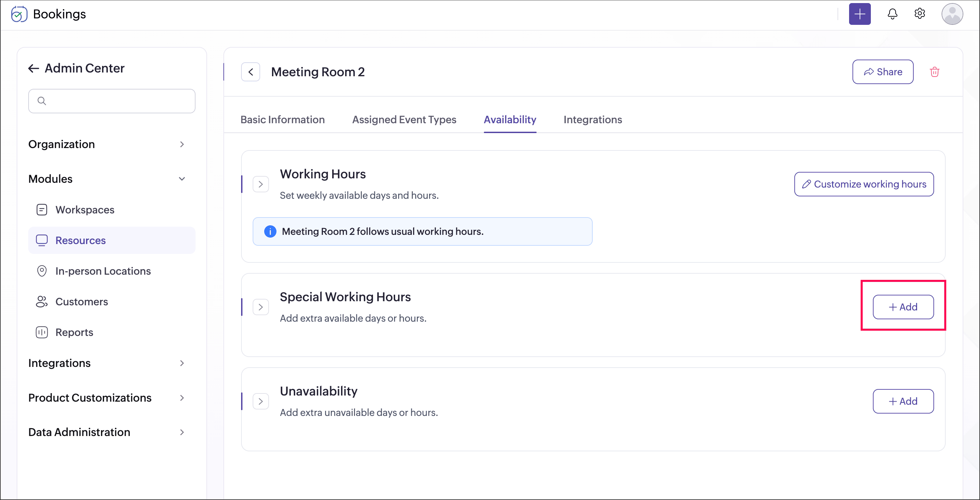Click the Share button
Image resolution: width=980 pixels, height=500 pixels.
[883, 72]
